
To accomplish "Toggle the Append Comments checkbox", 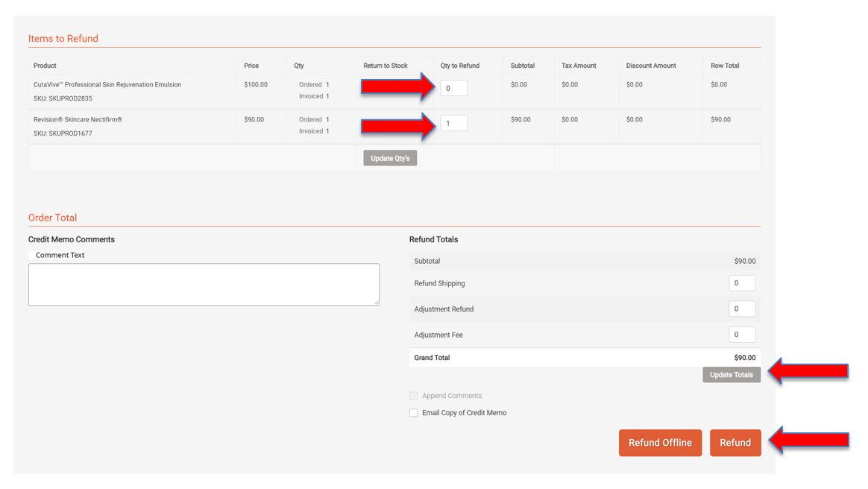I will click(414, 395).
